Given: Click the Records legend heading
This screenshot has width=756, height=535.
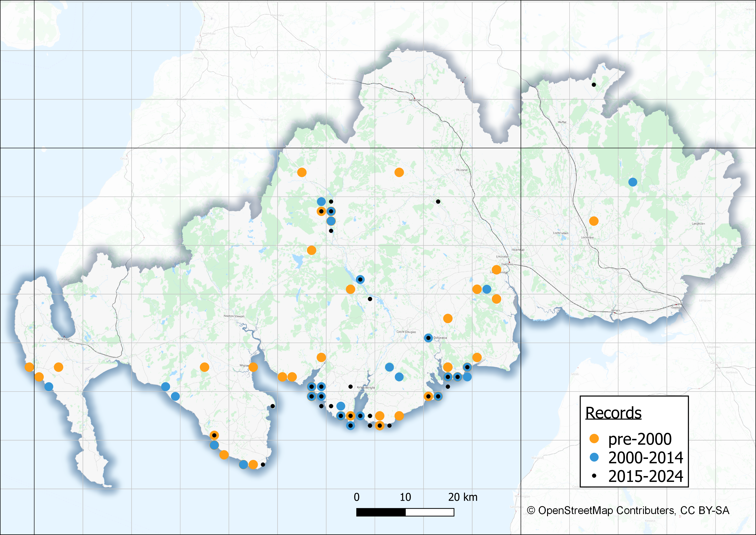Looking at the screenshot, I should (614, 413).
